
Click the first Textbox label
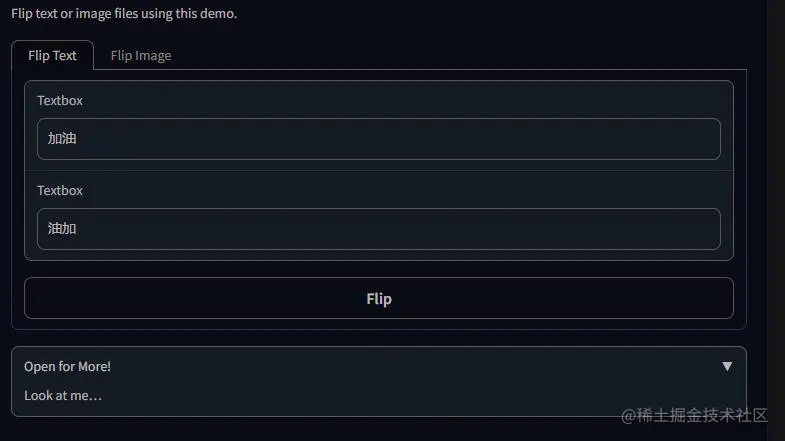(x=60, y=101)
